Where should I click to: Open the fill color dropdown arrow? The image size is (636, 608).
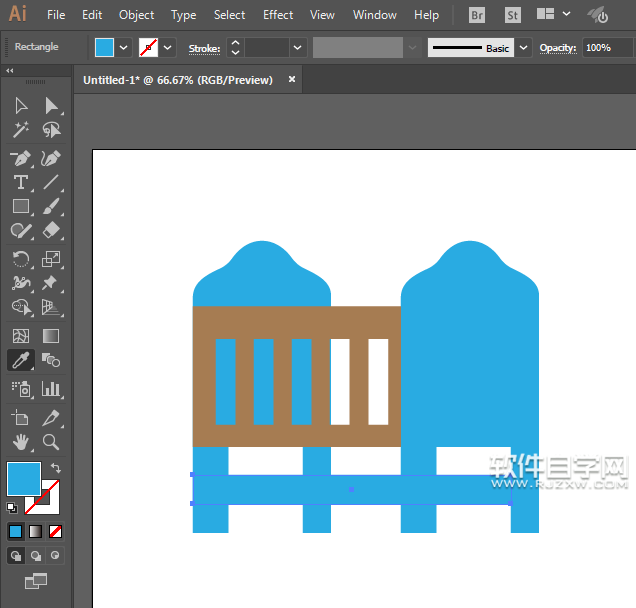coord(124,48)
